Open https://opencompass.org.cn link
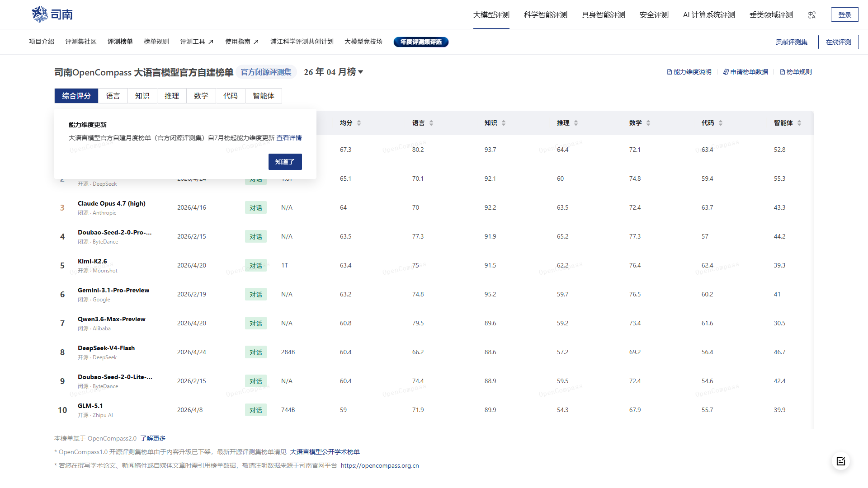This screenshot has height=488, width=868. 380,465
